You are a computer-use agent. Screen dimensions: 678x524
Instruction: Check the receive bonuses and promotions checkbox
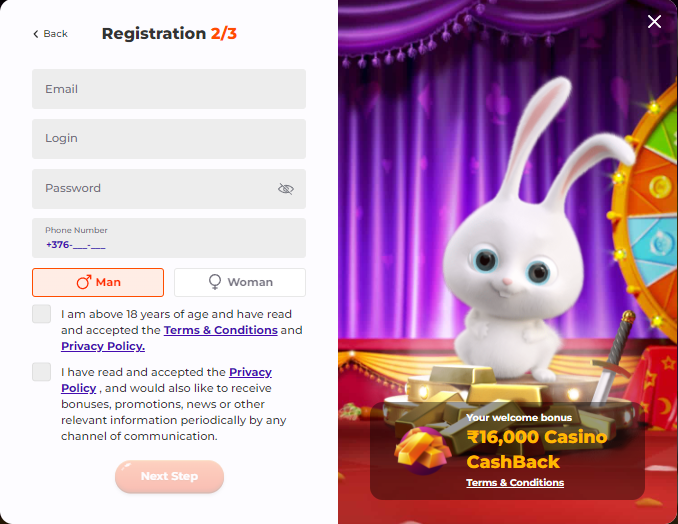(42, 372)
